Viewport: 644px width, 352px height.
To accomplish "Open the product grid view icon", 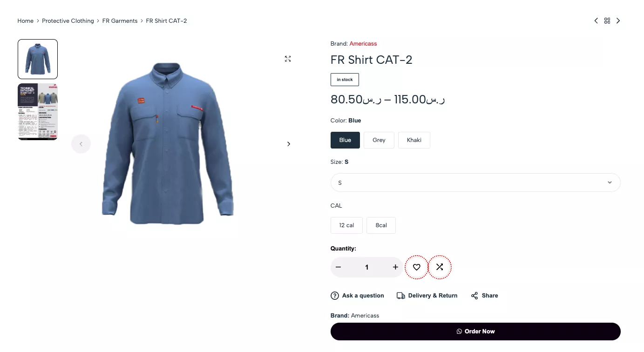I will 607,21.
